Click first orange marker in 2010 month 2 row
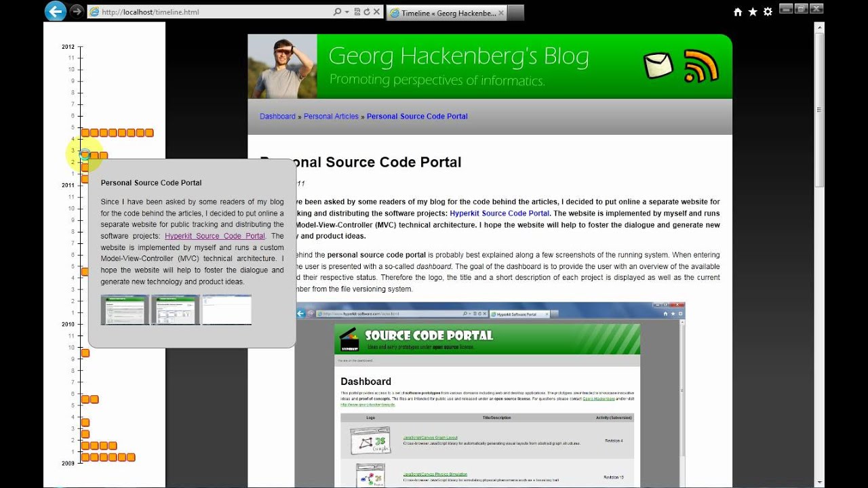Viewport: 868px width, 488px height. pos(85,445)
